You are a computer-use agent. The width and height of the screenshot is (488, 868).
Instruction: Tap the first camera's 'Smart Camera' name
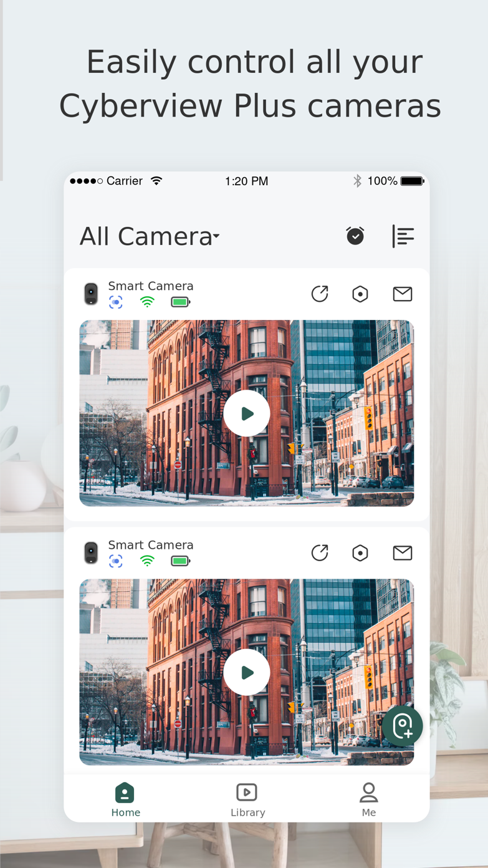tap(151, 286)
